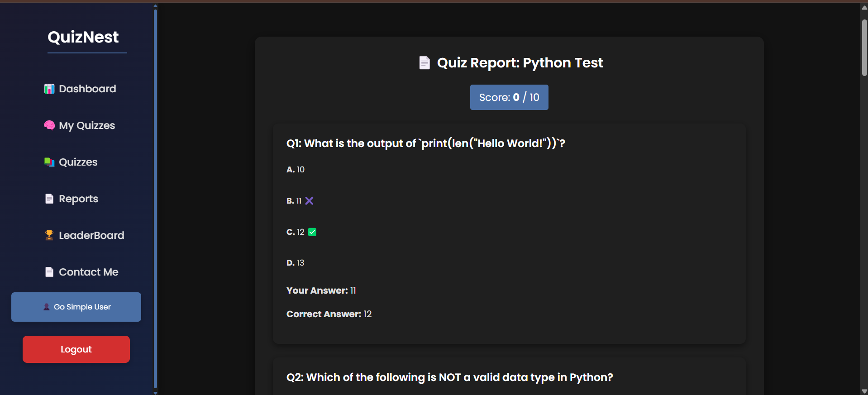Click the purple X mark next to option B
Image resolution: width=868 pixels, height=395 pixels.
point(309,201)
